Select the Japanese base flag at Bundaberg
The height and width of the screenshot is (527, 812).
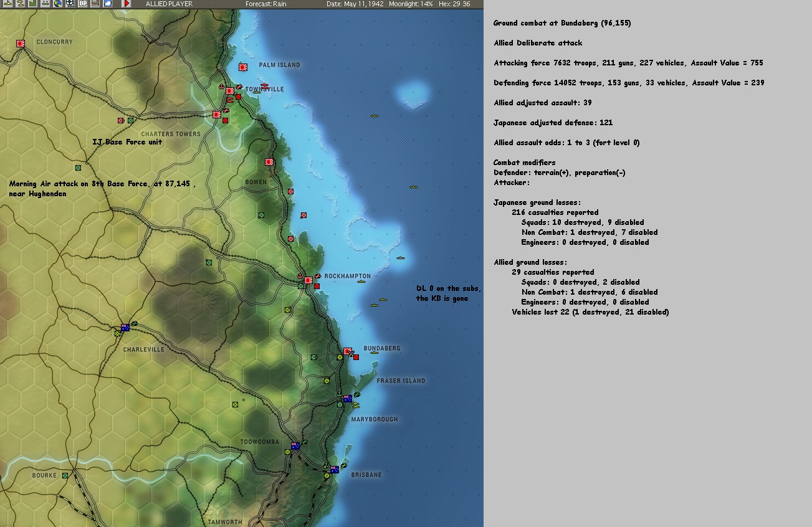coord(347,351)
